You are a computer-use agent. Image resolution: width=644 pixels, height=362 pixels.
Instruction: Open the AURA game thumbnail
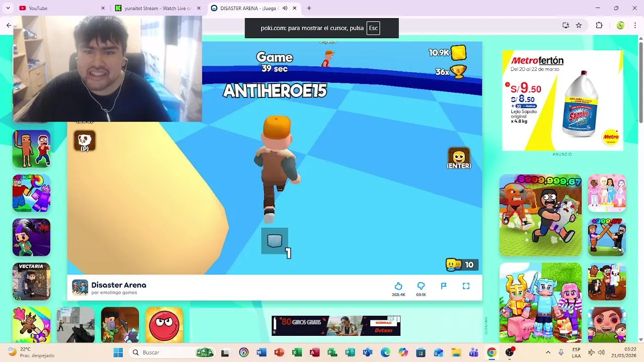click(x=31, y=193)
